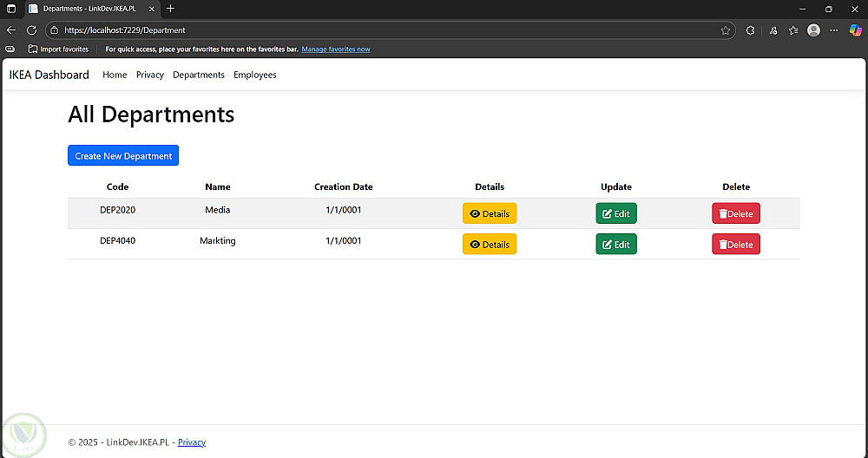
Task: Click Details button for Media department
Action: coord(489,213)
